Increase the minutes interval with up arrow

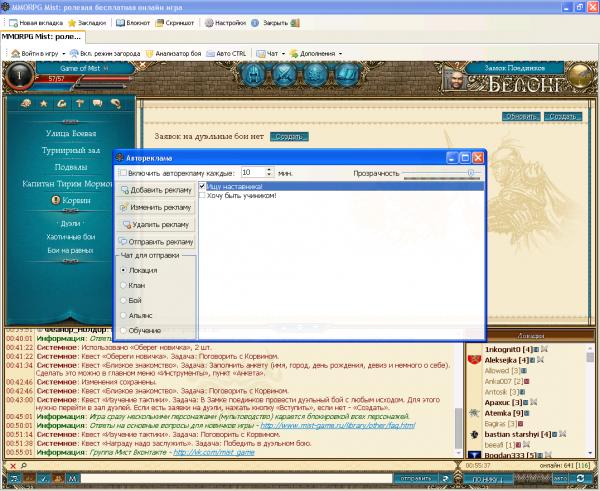coord(269,170)
